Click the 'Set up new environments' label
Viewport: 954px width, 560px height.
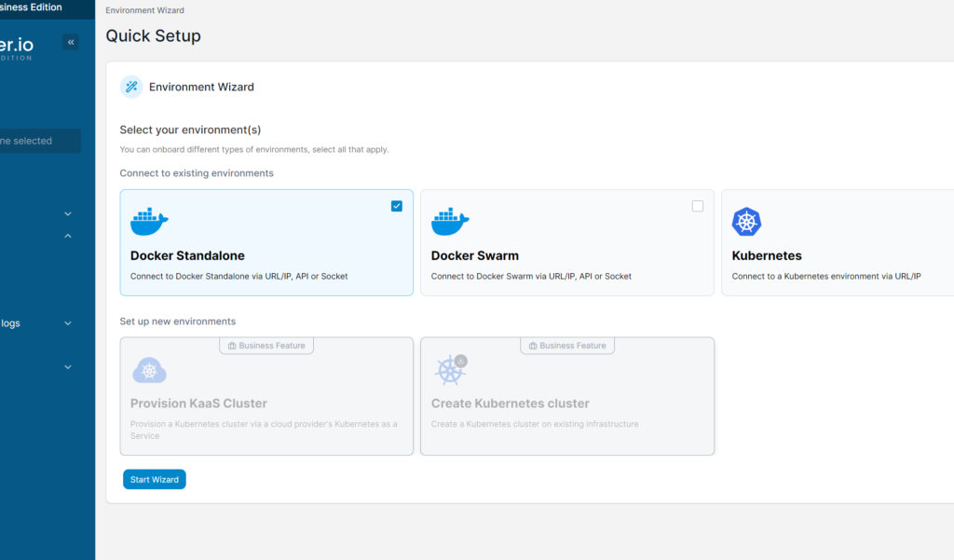pyautogui.click(x=178, y=321)
